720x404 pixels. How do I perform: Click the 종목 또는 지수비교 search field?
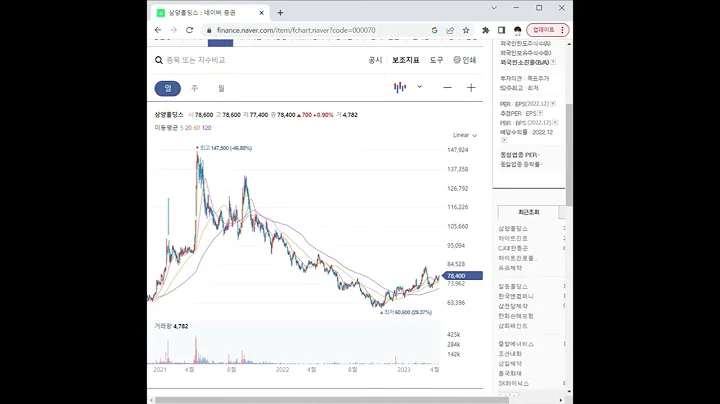pos(196,60)
